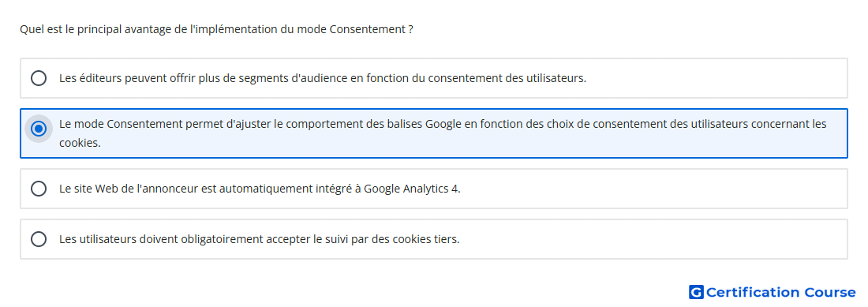Viewport: 868px width, 307px height.
Task: Click the blue G logo icon
Action: tap(696, 292)
